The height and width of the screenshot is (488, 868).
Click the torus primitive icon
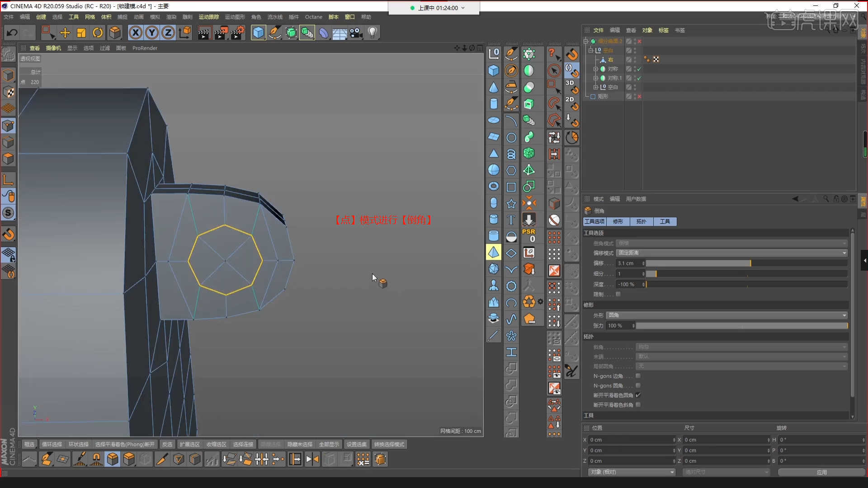pyautogui.click(x=494, y=186)
